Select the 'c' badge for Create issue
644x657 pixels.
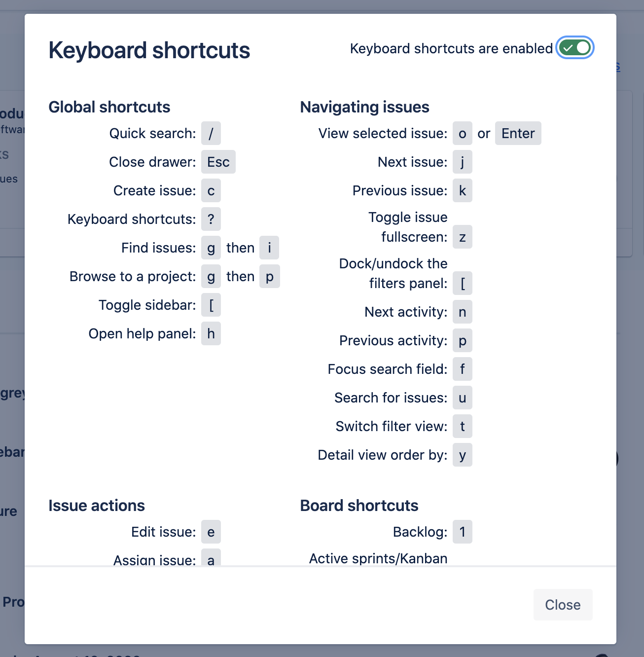tap(211, 190)
